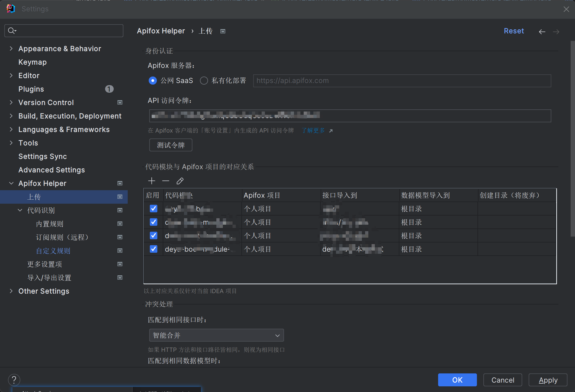Expand Appearance & Behavior section
Image resolution: width=575 pixels, height=392 pixels.
[x=11, y=48]
